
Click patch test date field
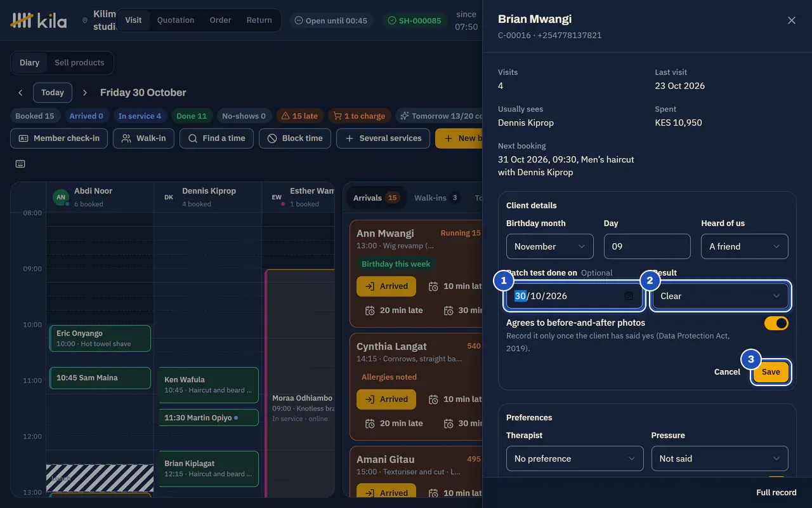575,296
